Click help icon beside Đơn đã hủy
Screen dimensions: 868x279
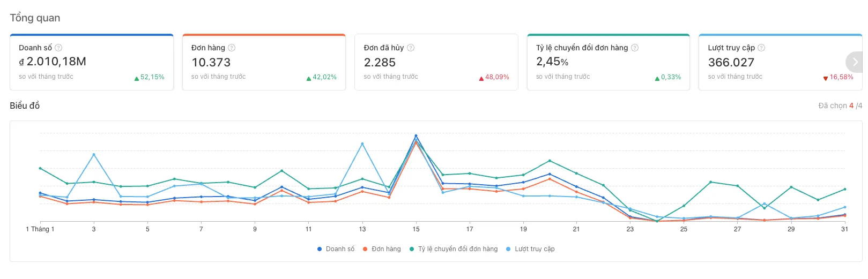(x=411, y=48)
